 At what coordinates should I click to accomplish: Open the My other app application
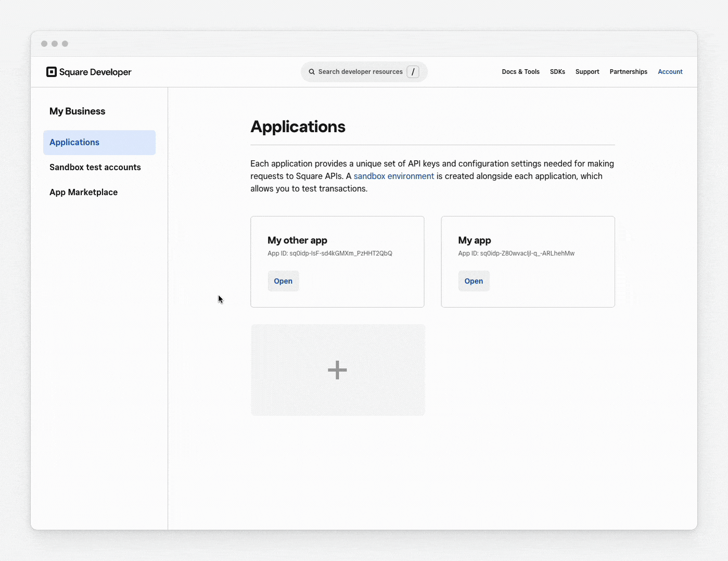283,281
